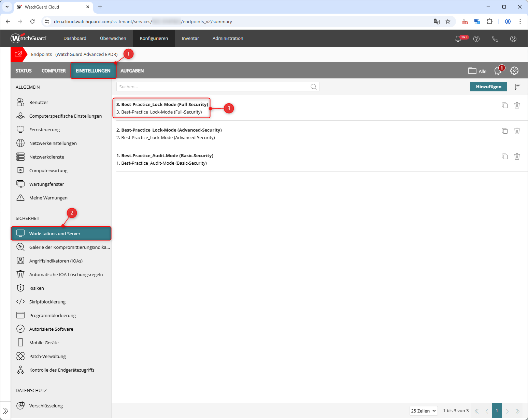Delete the Advanced-Security Lock-Mode profile
Screen dimensions: 528x420
[x=517, y=131]
